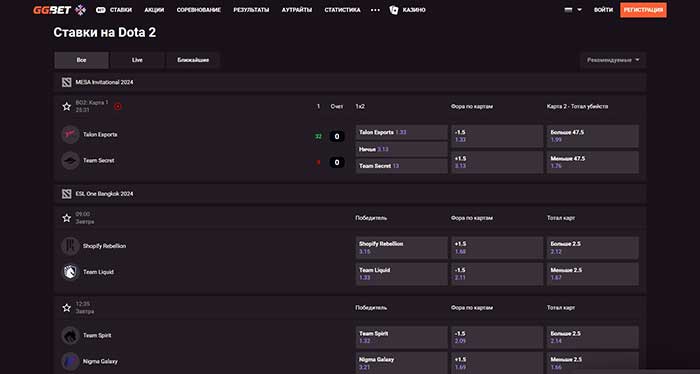The image size is (700, 374).
Task: Favorite the Team Spirit vs Nigma Galaxy match
Action: point(67,308)
